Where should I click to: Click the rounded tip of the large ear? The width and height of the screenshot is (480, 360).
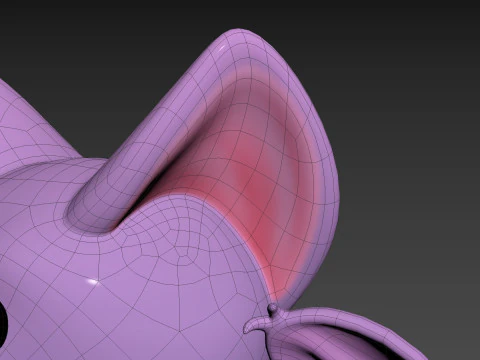click(240, 40)
